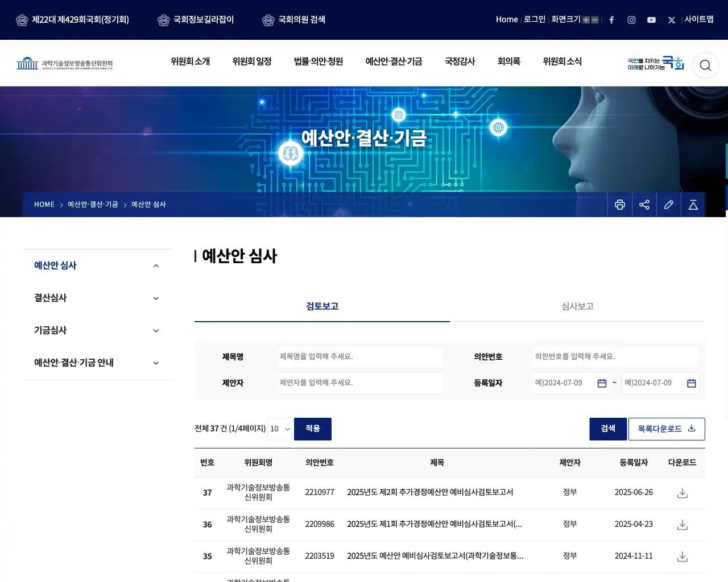Click the HOME breadcrumb link

(44, 205)
